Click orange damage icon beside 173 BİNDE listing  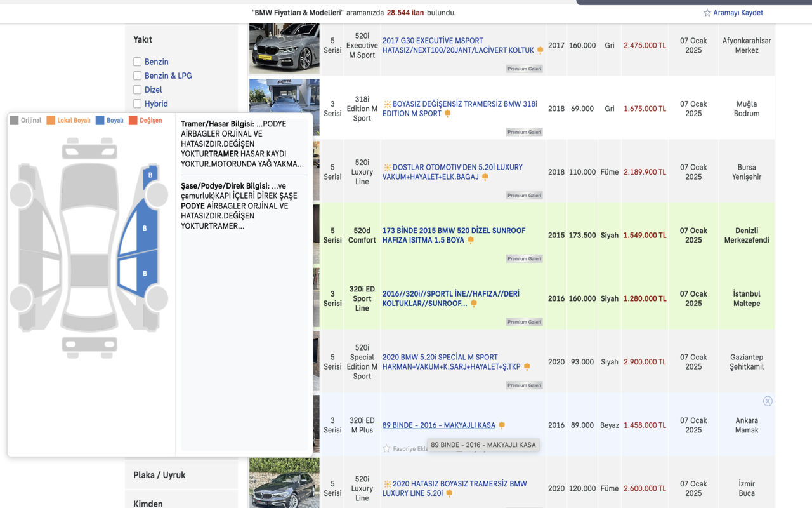point(471,240)
